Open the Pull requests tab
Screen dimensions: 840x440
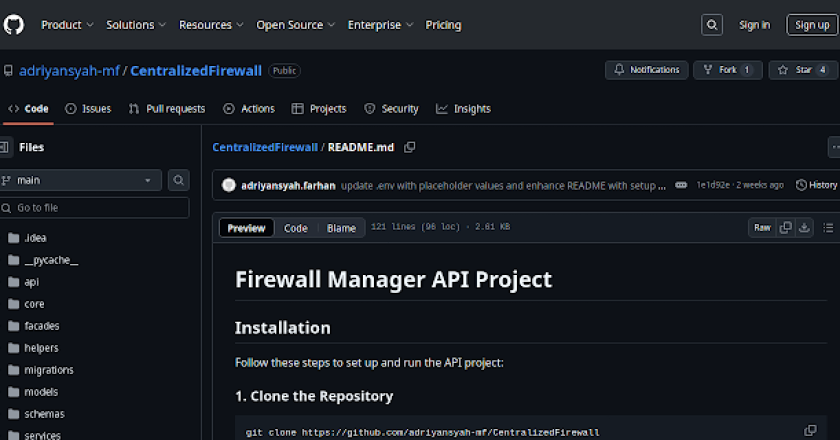[x=167, y=109]
